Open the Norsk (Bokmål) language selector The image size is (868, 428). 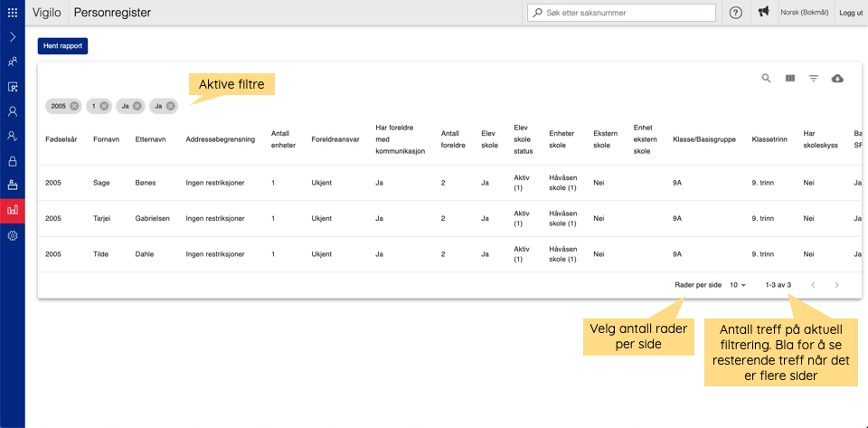click(x=805, y=13)
